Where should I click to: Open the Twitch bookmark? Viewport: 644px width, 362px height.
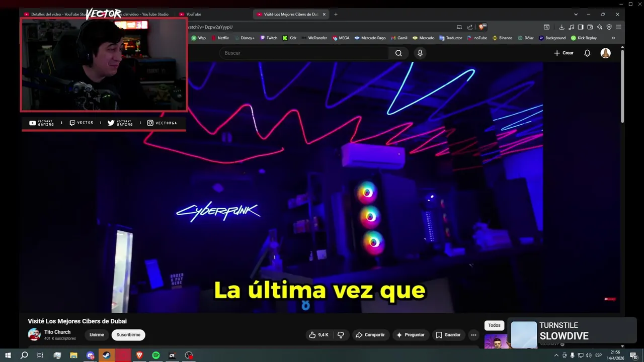[269, 38]
